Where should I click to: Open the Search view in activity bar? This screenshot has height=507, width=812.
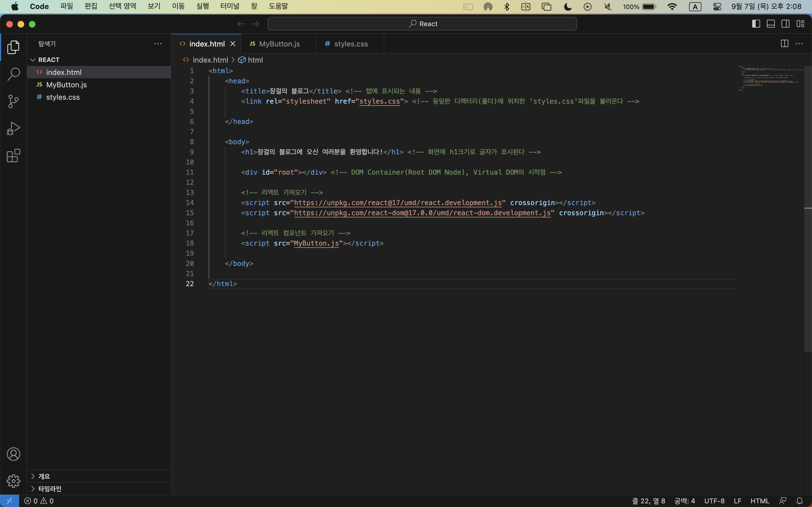pyautogui.click(x=14, y=74)
